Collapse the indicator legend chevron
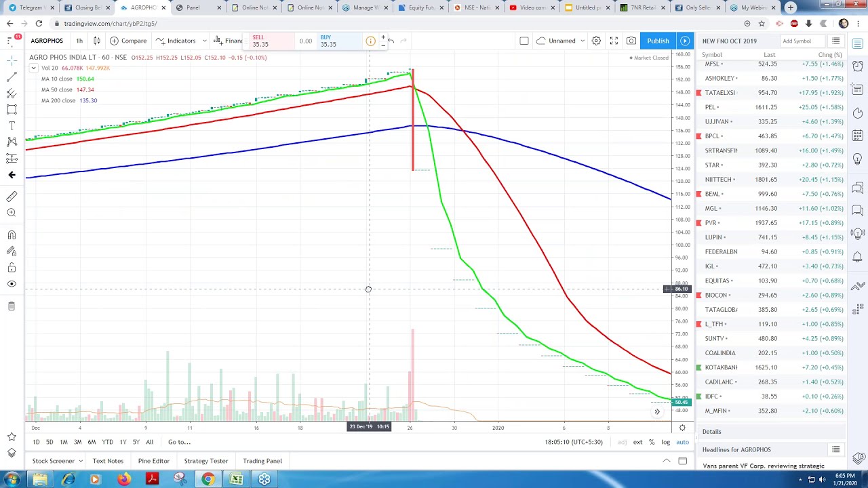 click(x=33, y=68)
